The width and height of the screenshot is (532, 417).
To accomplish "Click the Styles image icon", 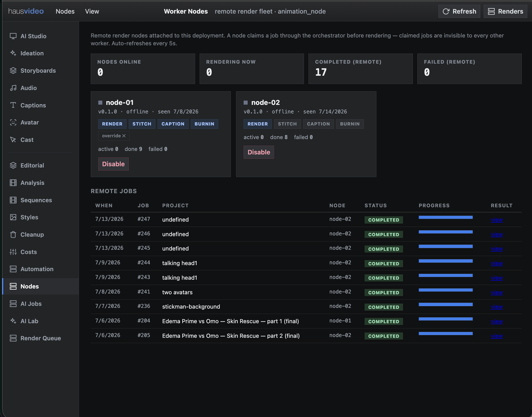I will click(x=13, y=217).
